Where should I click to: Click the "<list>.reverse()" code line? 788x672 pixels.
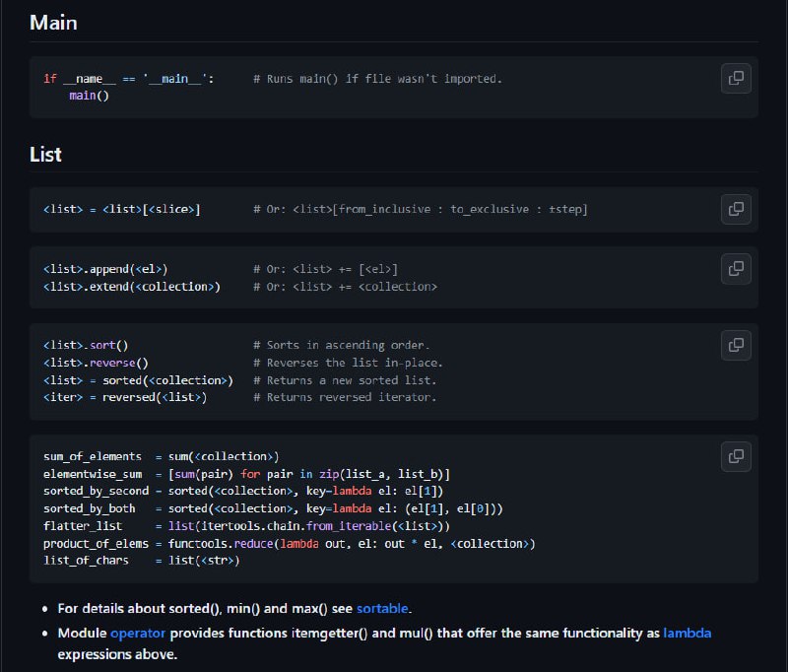(96, 363)
